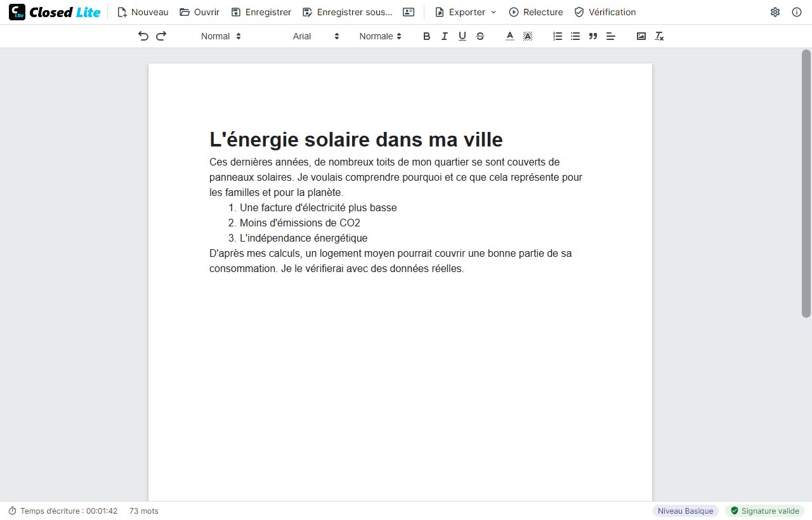The width and height of the screenshot is (812, 520).
Task: Click the Signature valide badge
Action: click(x=765, y=511)
